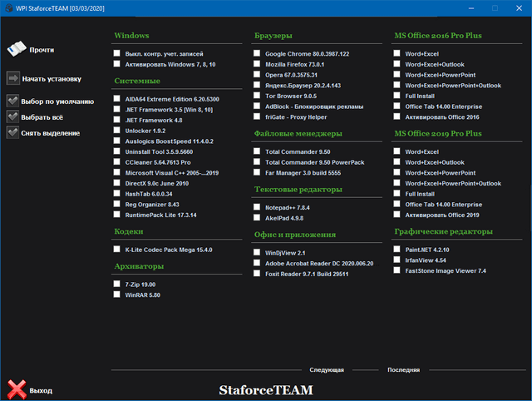Image resolution: width=532 pixels, height=401 pixels.
Task: Click the Uninstall Tool 3.5.9.5660 label
Action: pyautogui.click(x=159, y=151)
